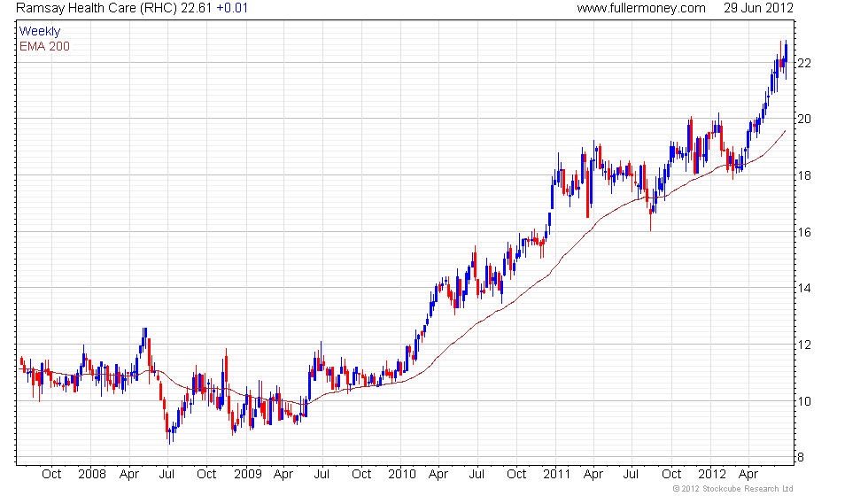This screenshot has width=868, height=496.
Task: Click the x-axis year label 2010
Action: [402, 474]
